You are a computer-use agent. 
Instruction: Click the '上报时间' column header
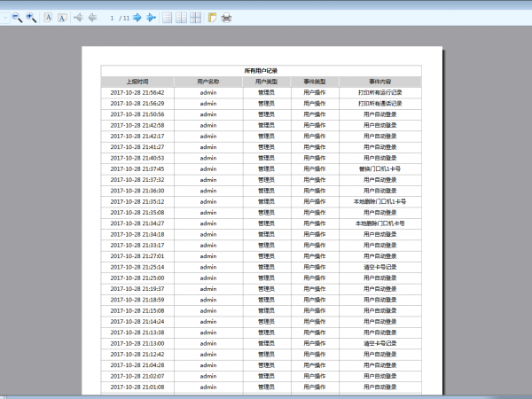[x=137, y=81]
